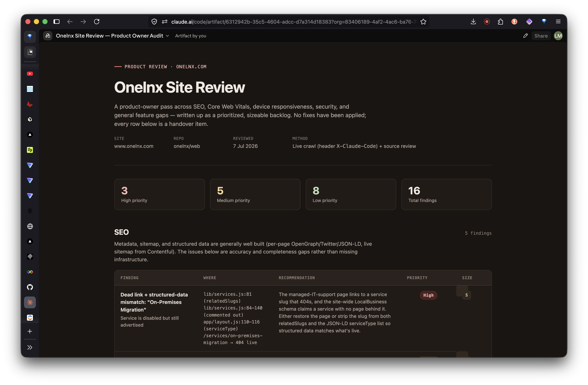Open the infinity-loop icon tab in sidebar

tap(30, 272)
